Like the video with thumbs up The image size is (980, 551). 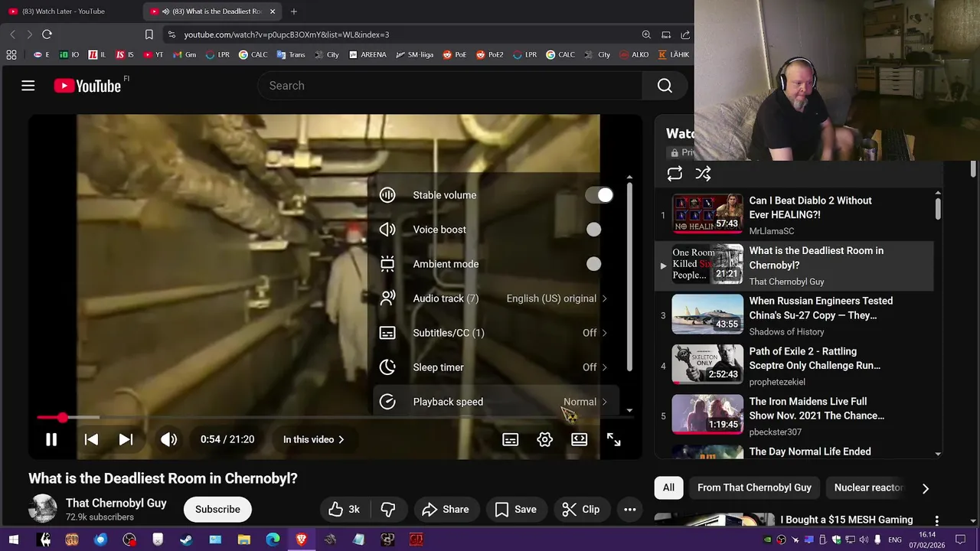[344, 509]
